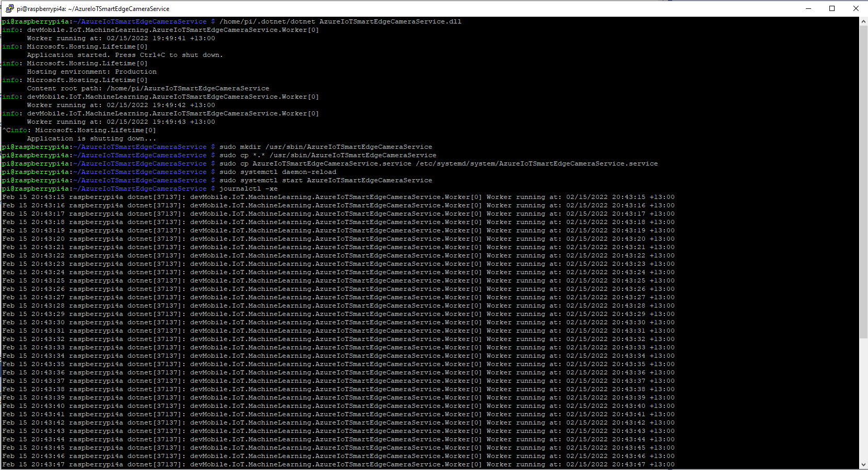
Task: Click the sudo systemctl daemon-reload command
Action: 277,172
